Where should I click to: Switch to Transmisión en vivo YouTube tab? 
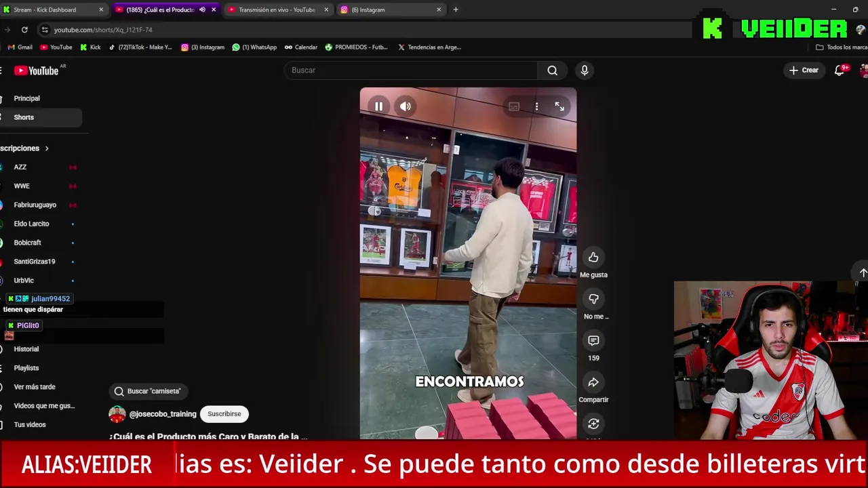coord(277,9)
